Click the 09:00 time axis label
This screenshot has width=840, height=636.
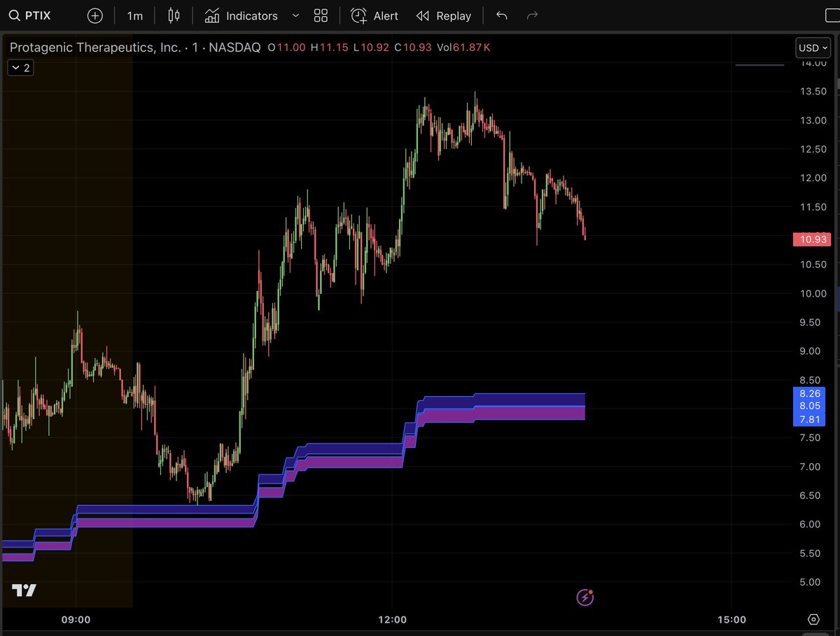click(x=76, y=620)
